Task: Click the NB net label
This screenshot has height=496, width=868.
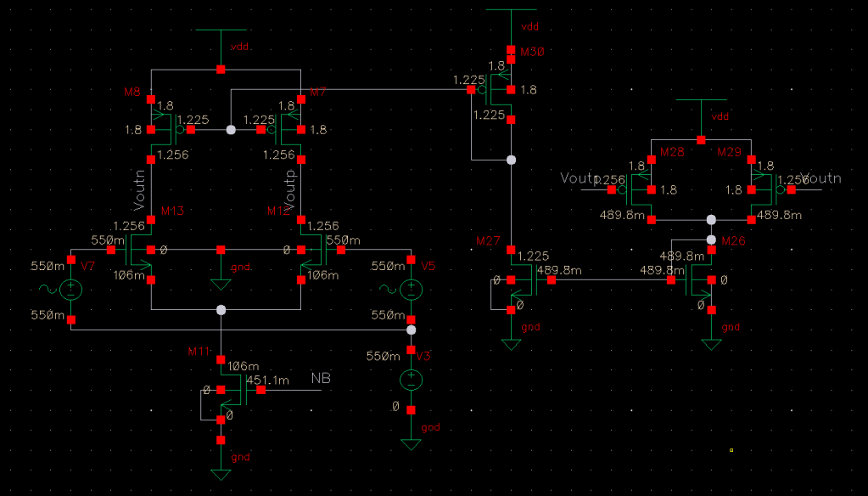Action: click(321, 377)
